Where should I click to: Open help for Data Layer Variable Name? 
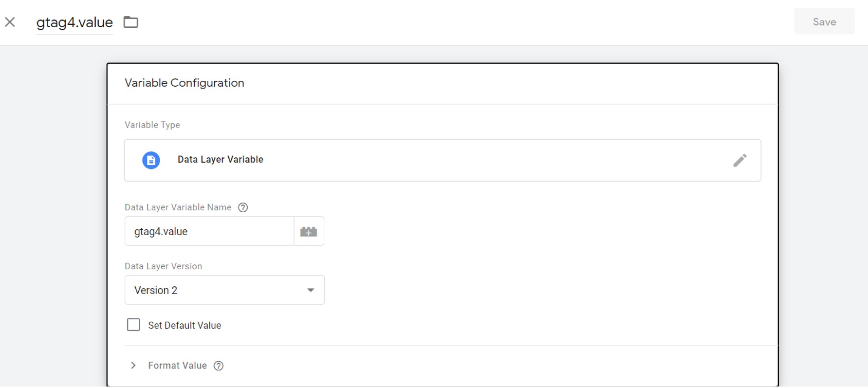coord(243,207)
